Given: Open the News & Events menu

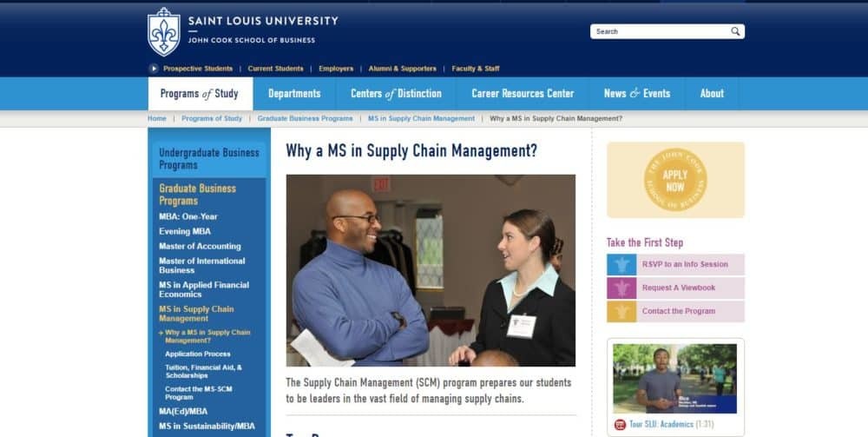Looking at the screenshot, I should point(637,94).
